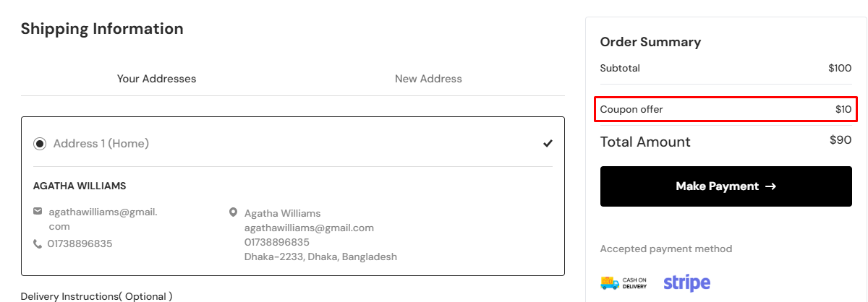Select the Stripe payment logo

686,282
